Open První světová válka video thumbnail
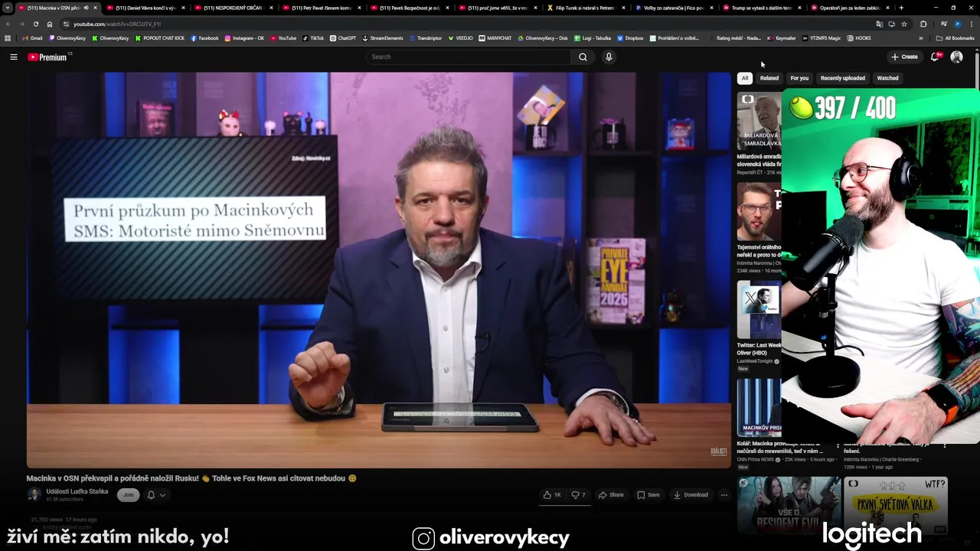 pyautogui.click(x=896, y=505)
